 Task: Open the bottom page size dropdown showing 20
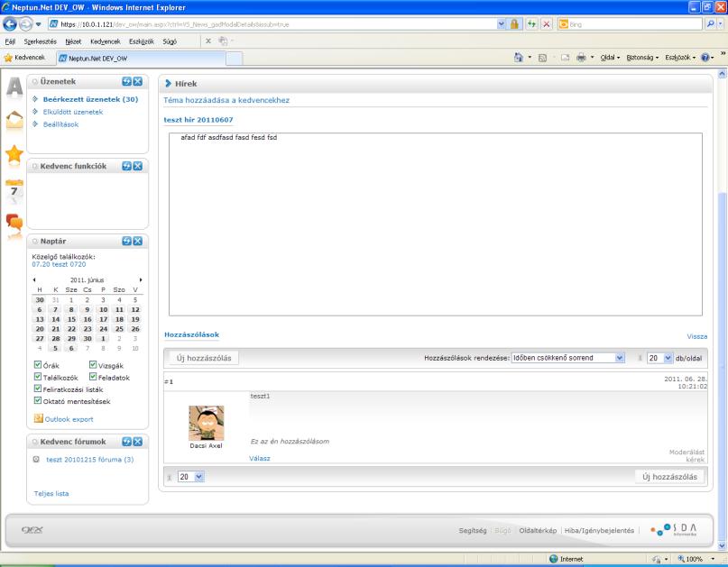pyautogui.click(x=190, y=477)
